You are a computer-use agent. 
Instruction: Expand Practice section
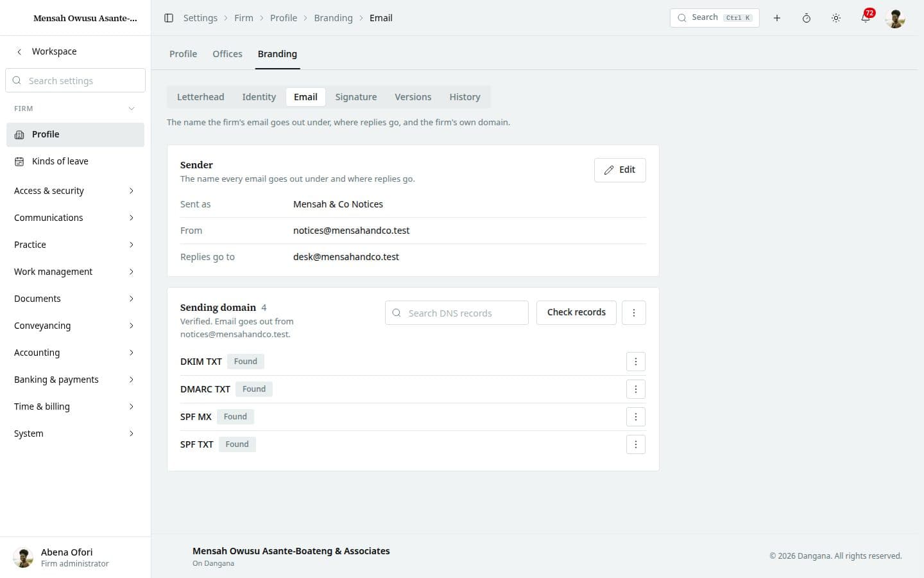pos(75,245)
